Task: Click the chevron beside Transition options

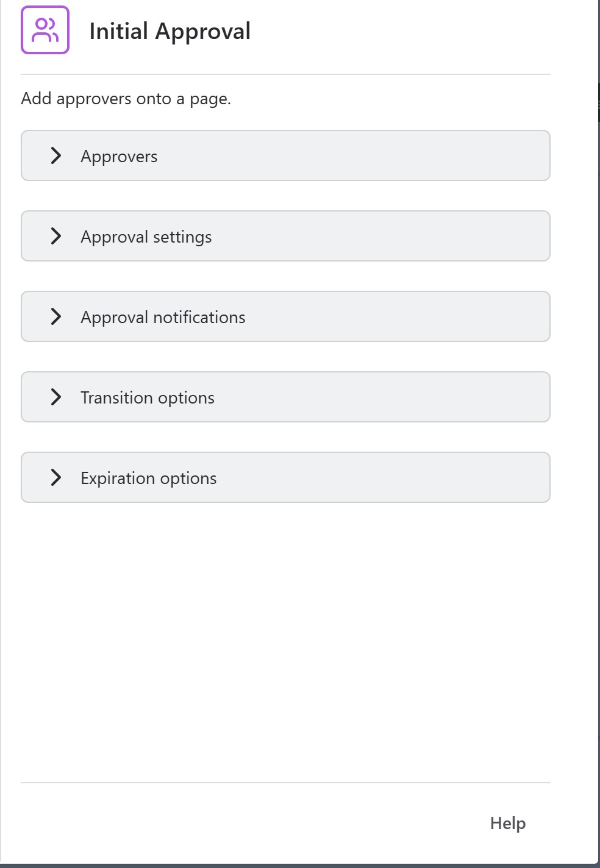Action: coord(57,397)
